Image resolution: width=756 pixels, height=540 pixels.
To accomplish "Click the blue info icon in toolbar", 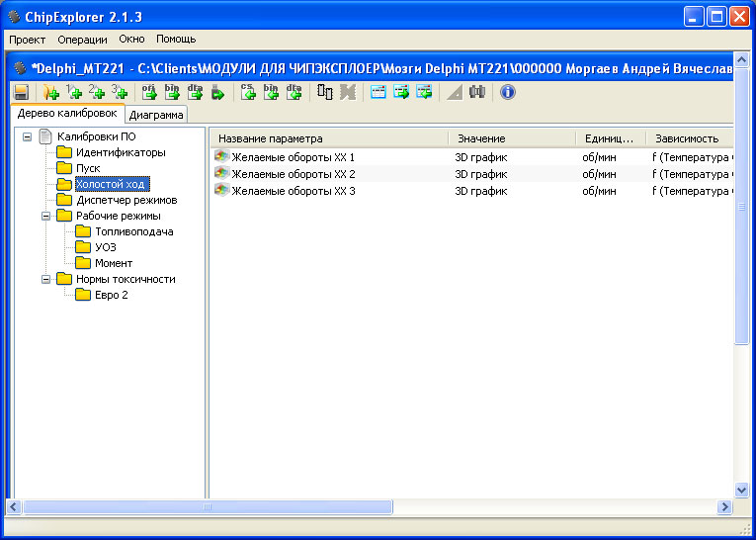I will (x=508, y=92).
